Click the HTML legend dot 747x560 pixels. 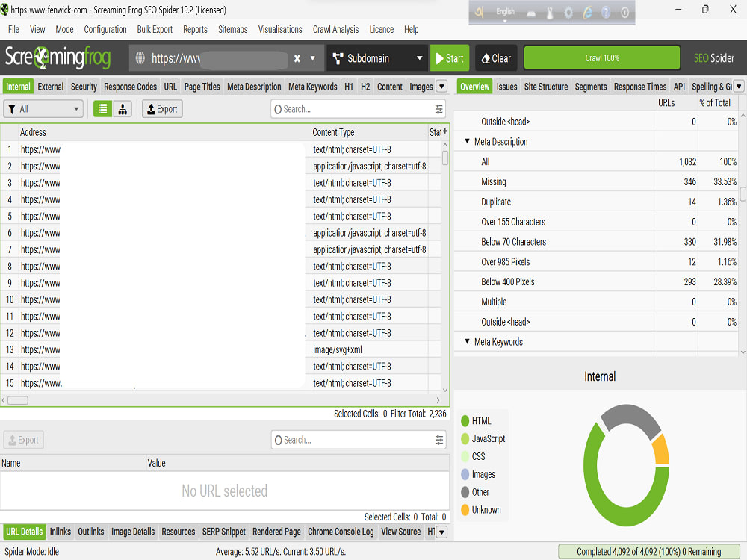pos(465,421)
